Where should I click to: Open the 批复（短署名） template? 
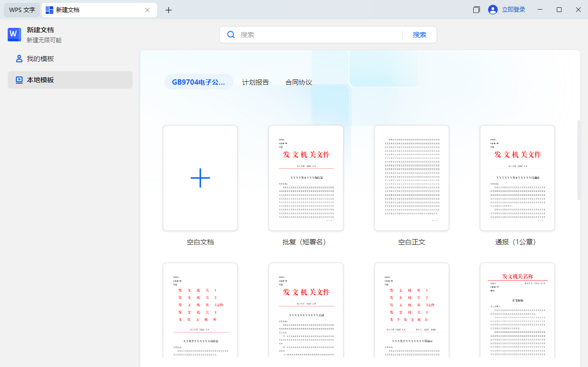click(306, 177)
